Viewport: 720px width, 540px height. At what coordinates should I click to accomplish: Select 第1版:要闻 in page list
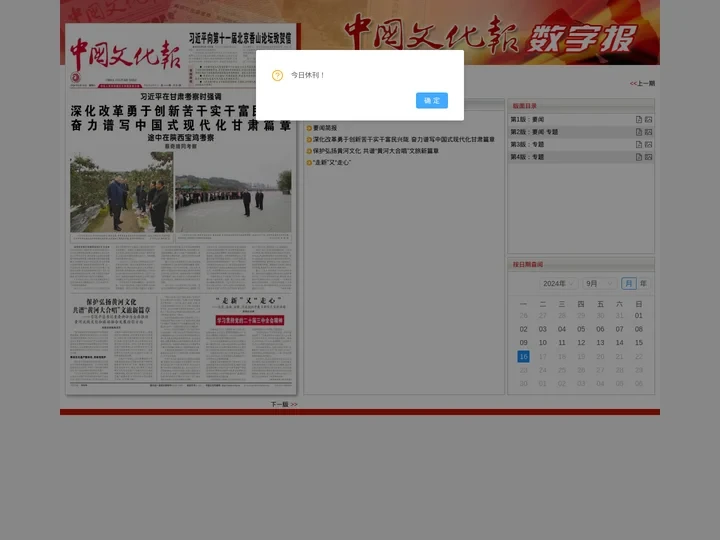[x=527, y=119]
